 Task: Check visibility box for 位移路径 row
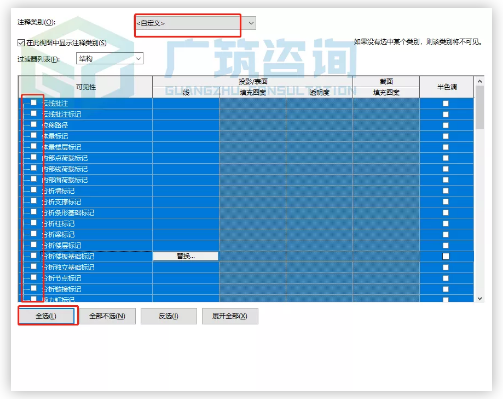click(33, 125)
